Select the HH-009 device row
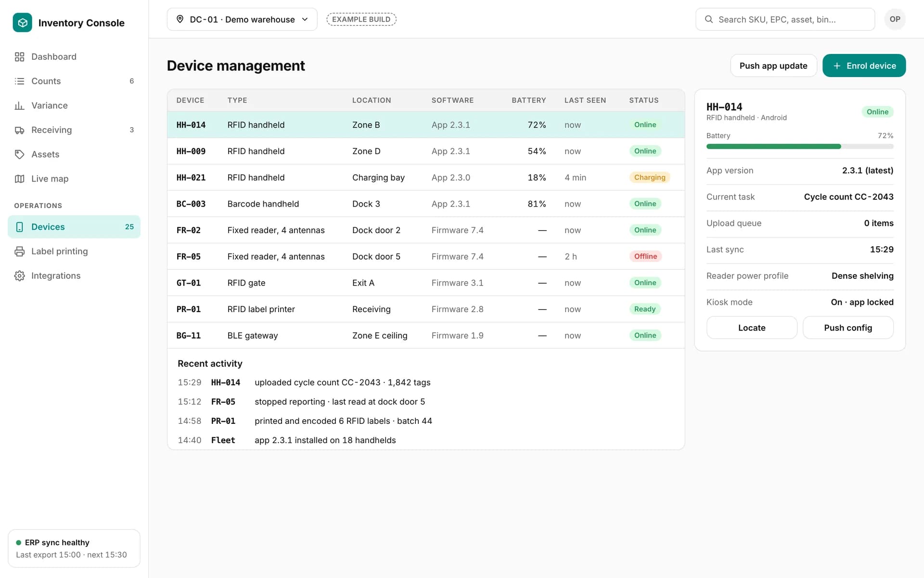Screen dimensions: 924x578 [x=426, y=151]
